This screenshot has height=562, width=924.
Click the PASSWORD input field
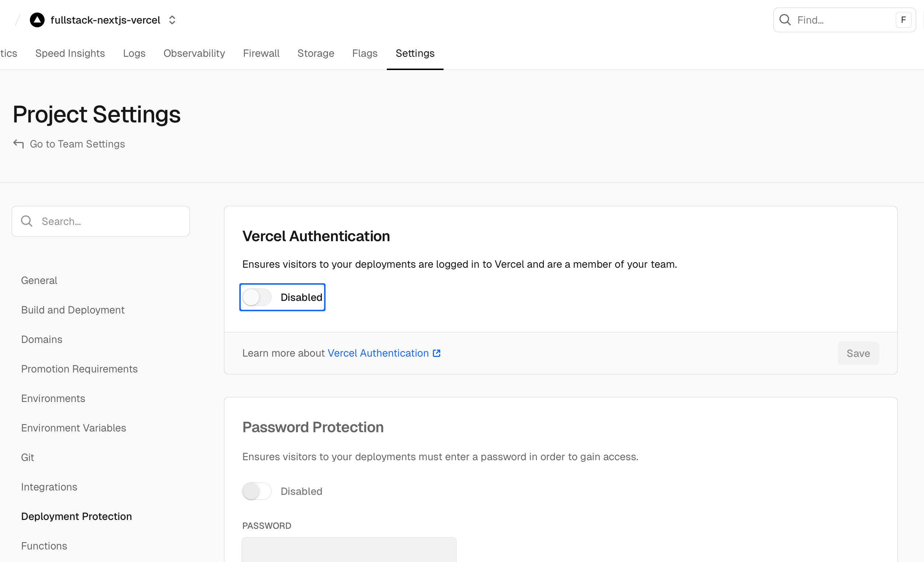[x=349, y=549]
